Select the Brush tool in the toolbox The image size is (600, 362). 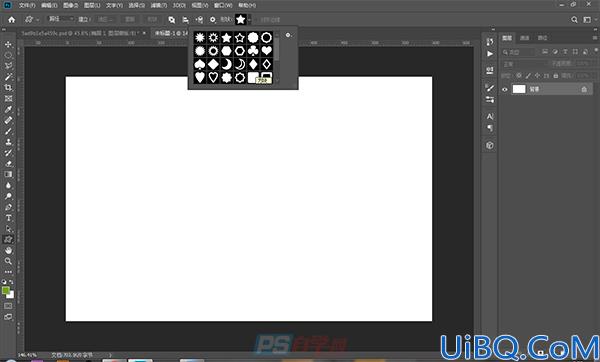[8, 131]
